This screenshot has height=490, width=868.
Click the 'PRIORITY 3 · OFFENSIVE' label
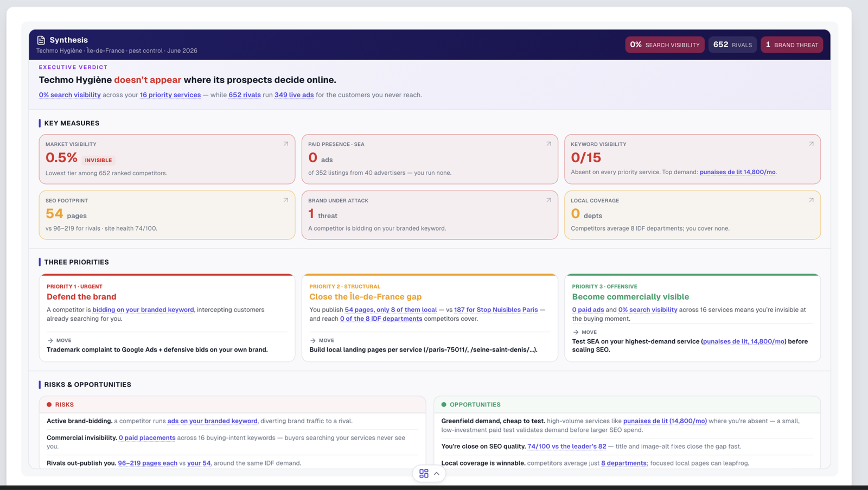605,287
